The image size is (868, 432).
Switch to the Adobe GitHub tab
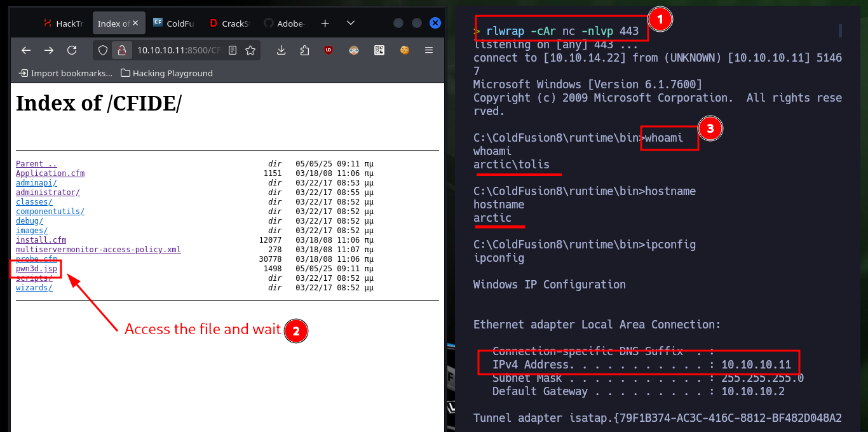pos(285,24)
